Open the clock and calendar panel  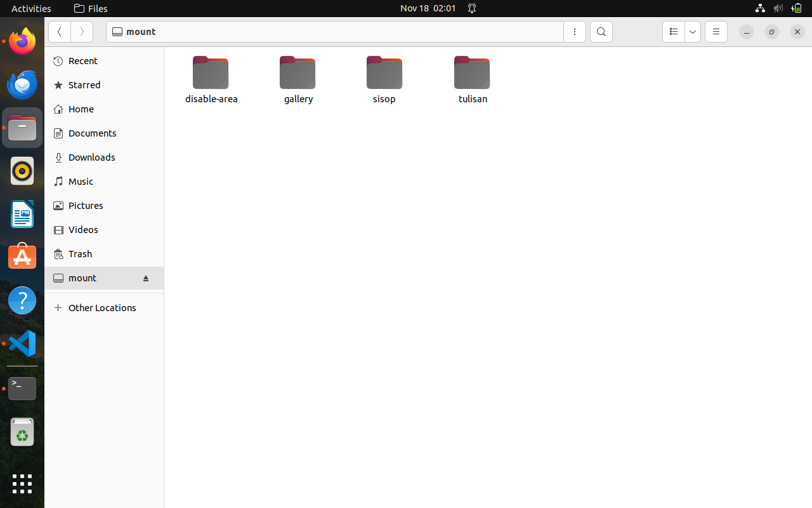click(428, 8)
